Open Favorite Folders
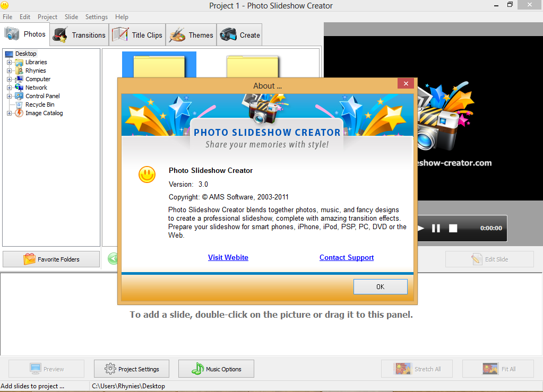The image size is (543, 392). pyautogui.click(x=51, y=259)
